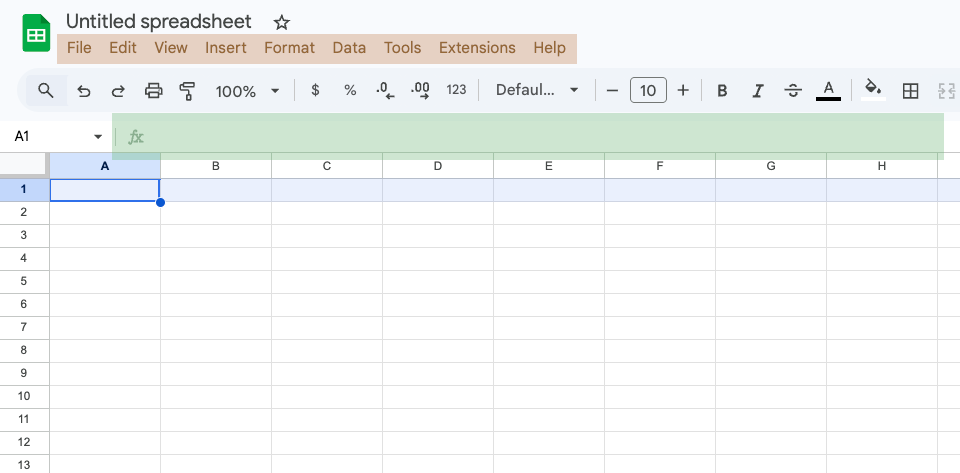Expand the A1 name box dropdown

98,137
